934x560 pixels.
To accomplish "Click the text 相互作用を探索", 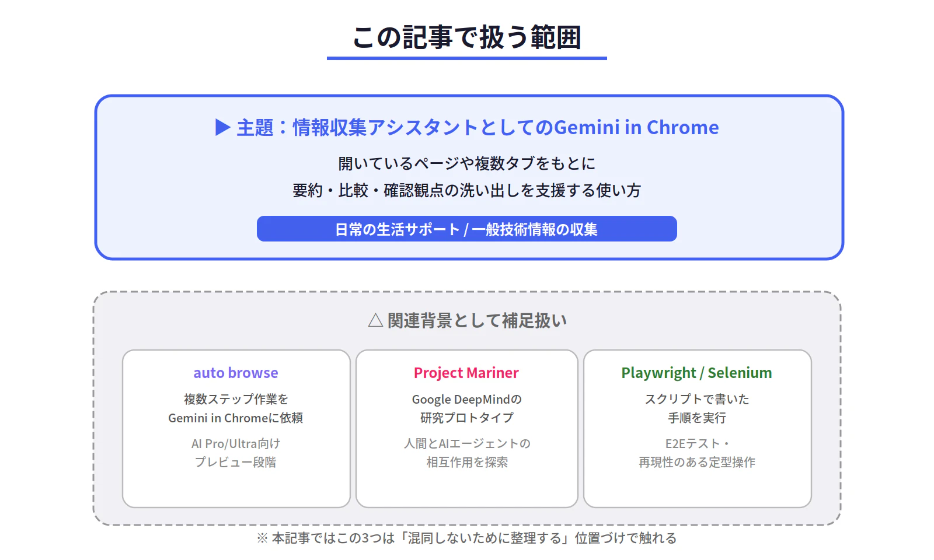I will click(467, 462).
